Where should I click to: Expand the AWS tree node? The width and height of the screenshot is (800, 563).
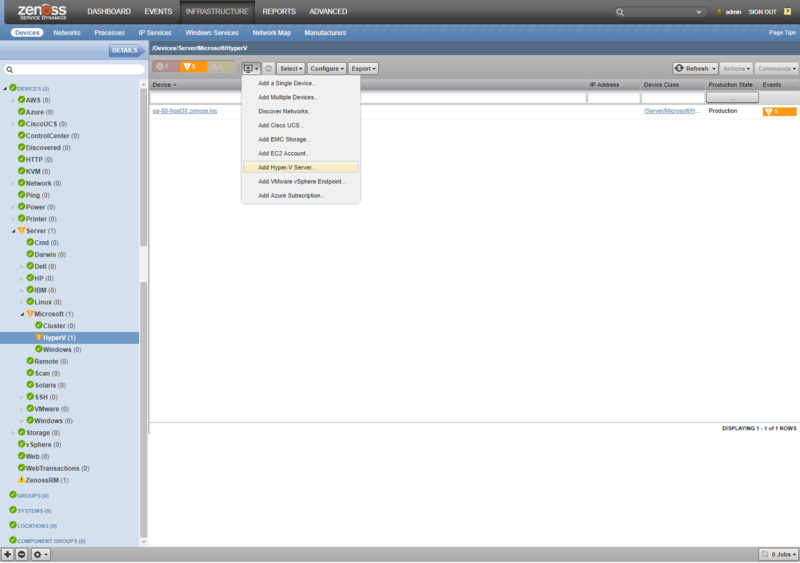pyautogui.click(x=13, y=101)
